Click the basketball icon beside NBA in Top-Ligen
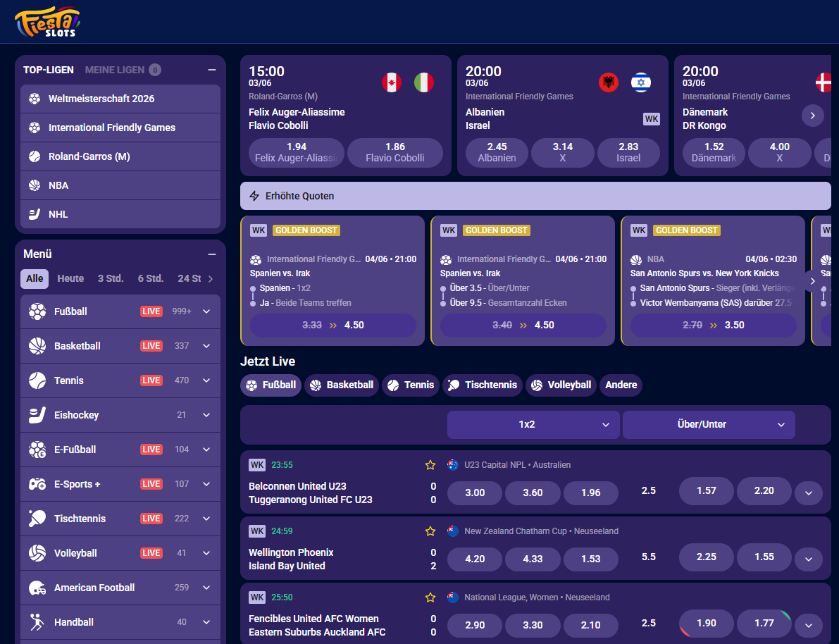 [x=35, y=185]
